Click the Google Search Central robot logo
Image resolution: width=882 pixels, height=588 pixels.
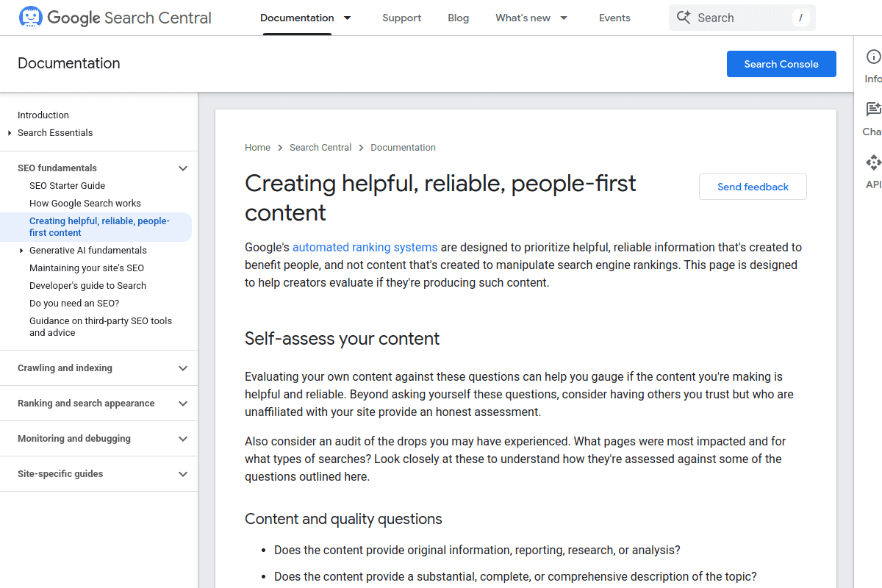pyautogui.click(x=31, y=18)
